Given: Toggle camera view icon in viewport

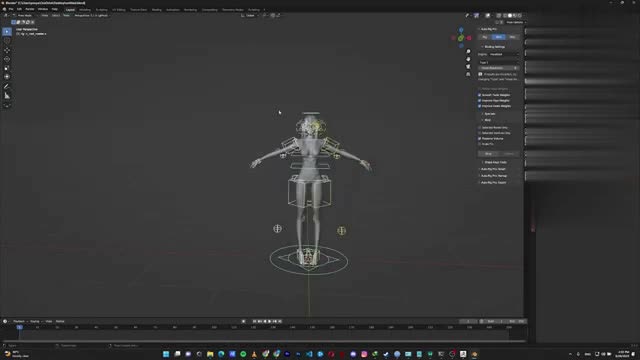Looking at the screenshot, I should coord(468,67).
